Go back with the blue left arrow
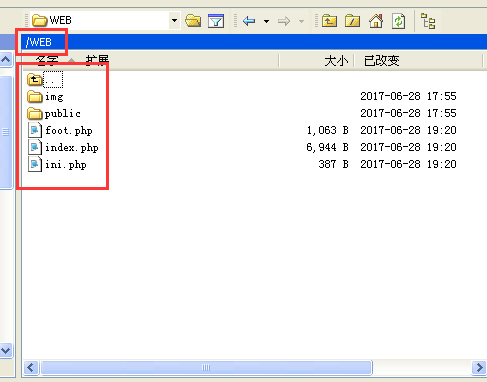The image size is (487, 382). pos(249,21)
